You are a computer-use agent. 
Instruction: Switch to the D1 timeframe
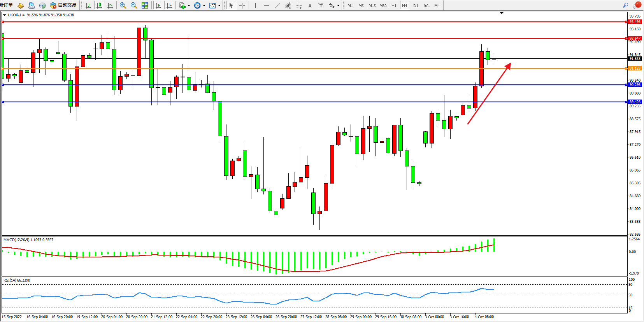click(x=416, y=5)
